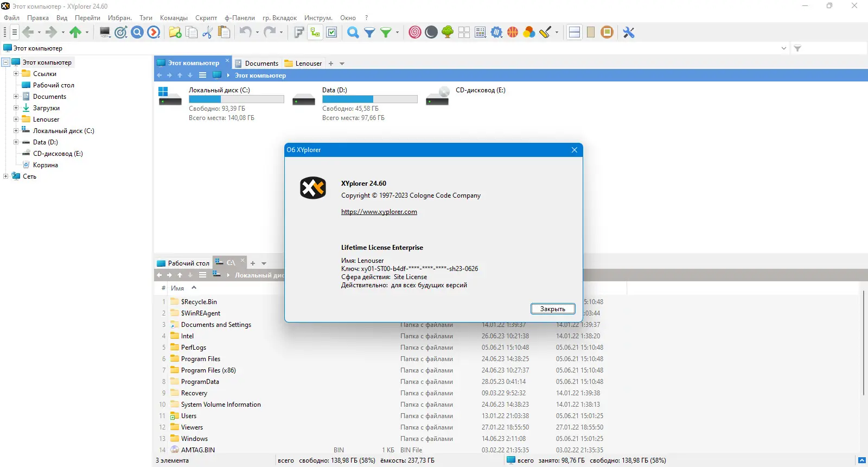Click the details grid view toolbar icon
This screenshot has height=467, width=868.
point(480,33)
